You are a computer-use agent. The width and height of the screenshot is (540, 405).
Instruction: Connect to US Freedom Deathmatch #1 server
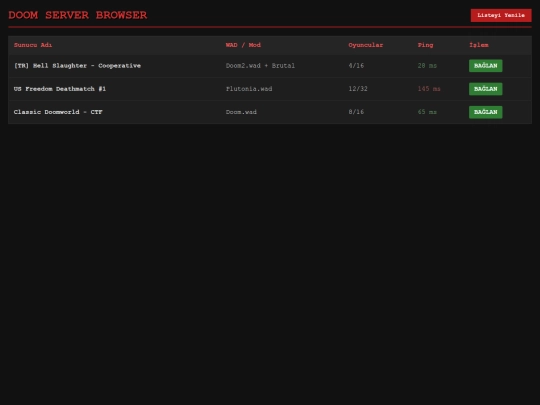tap(486, 89)
